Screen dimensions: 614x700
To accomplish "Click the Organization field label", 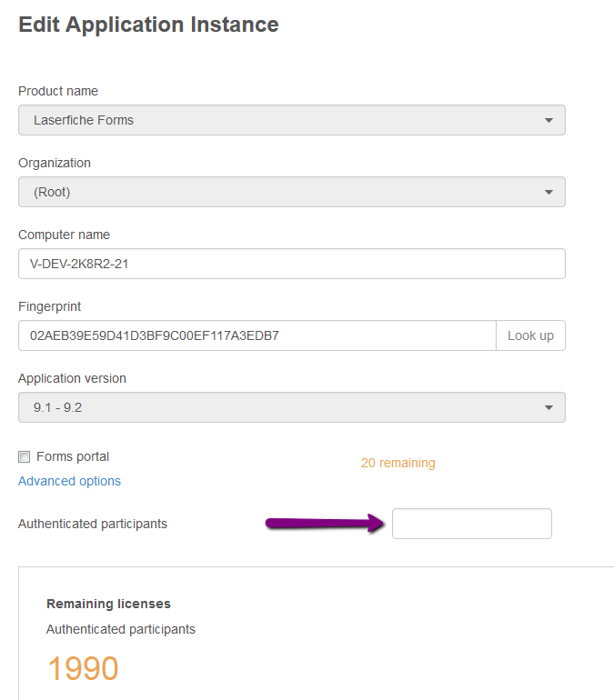I will [x=55, y=163].
